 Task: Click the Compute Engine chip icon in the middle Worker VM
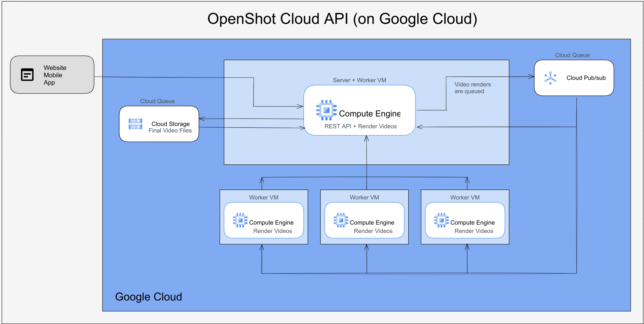[341, 220]
